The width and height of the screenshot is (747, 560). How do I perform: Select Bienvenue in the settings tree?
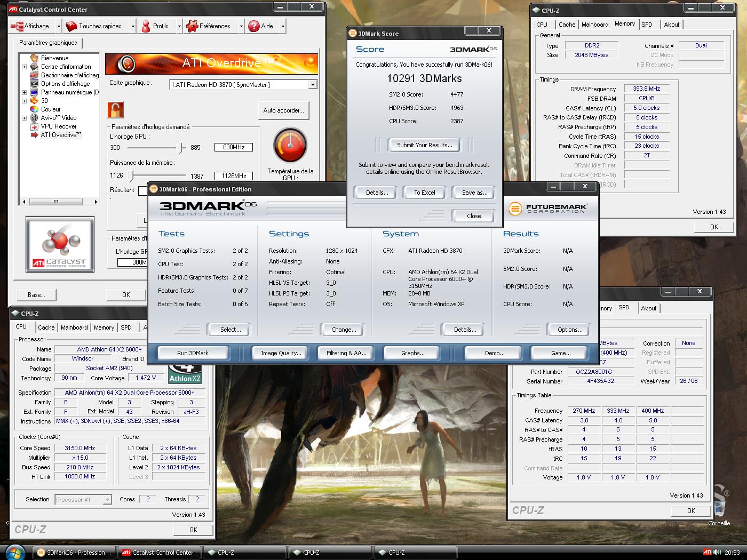pyautogui.click(x=54, y=58)
